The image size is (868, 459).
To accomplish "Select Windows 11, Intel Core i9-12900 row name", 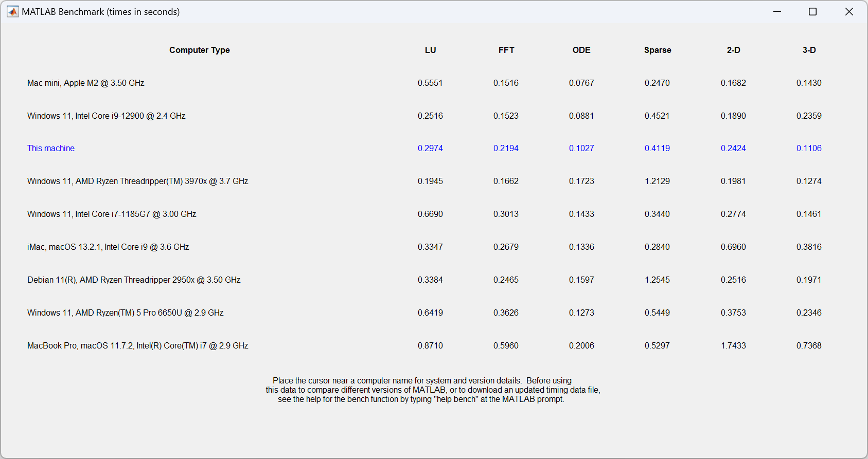I will click(107, 116).
